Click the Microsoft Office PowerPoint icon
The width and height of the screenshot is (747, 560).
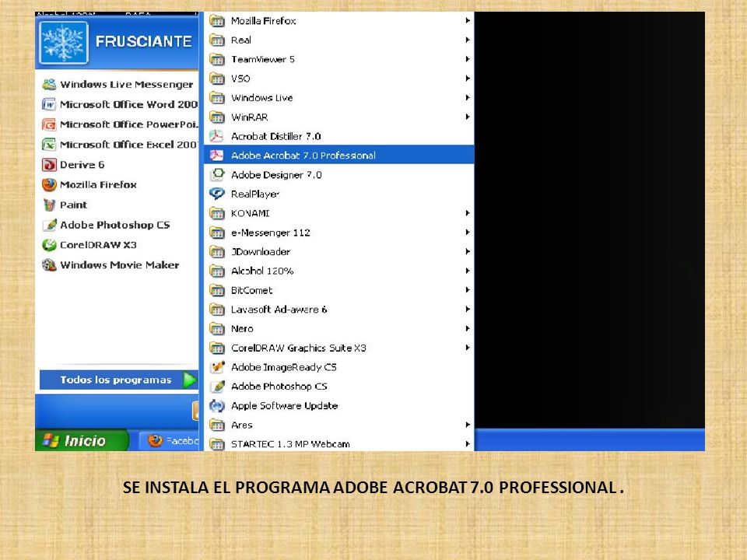point(49,124)
